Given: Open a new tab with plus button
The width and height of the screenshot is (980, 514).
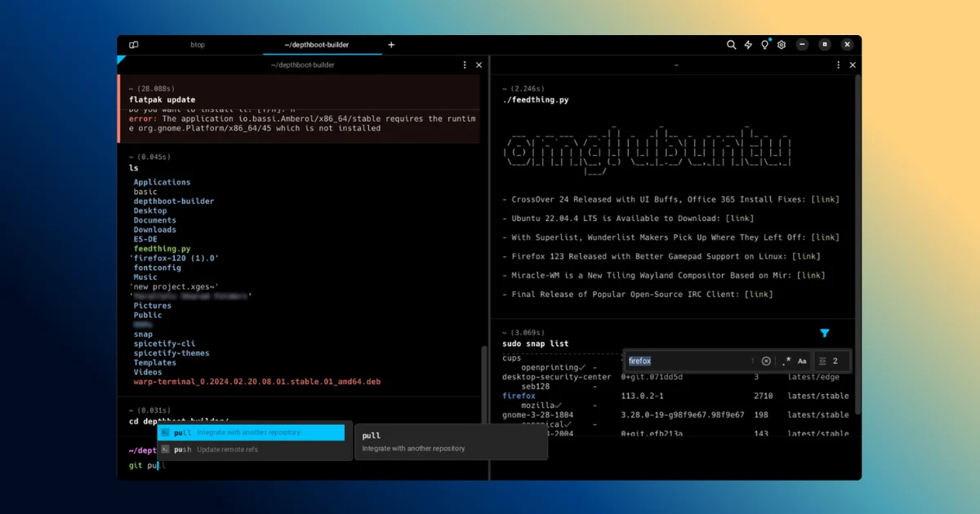Looking at the screenshot, I should [391, 45].
